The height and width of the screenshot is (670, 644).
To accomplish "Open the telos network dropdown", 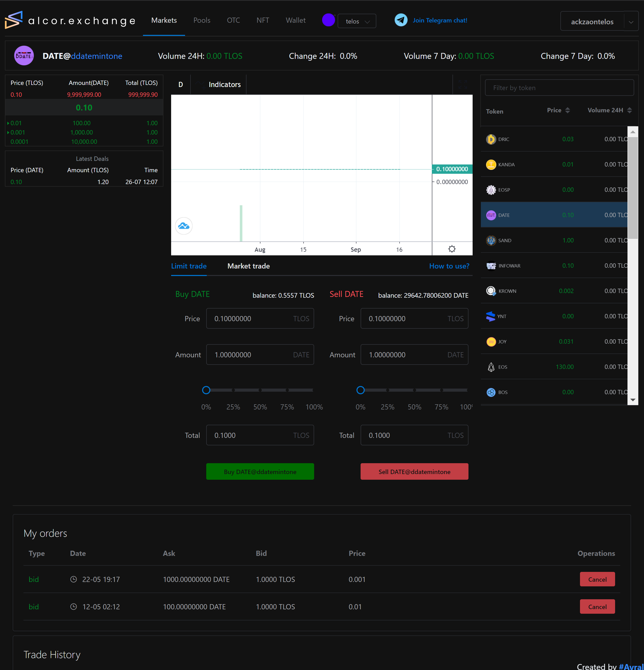I will click(x=357, y=21).
